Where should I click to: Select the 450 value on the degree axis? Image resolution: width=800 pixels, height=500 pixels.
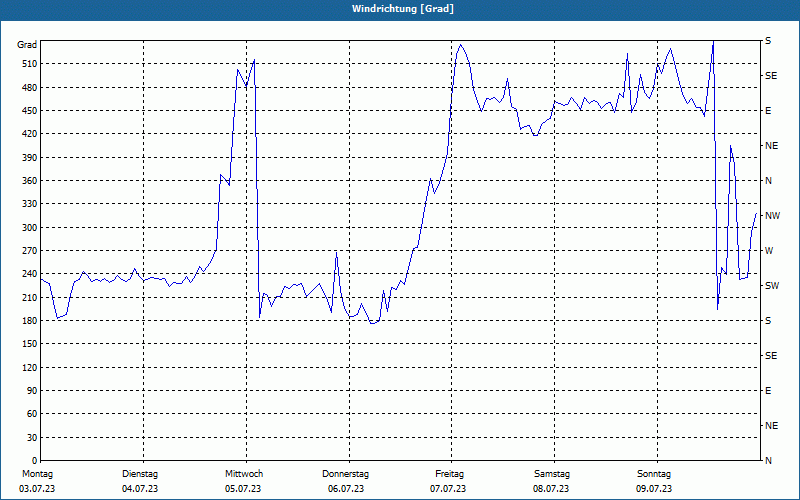[30, 111]
